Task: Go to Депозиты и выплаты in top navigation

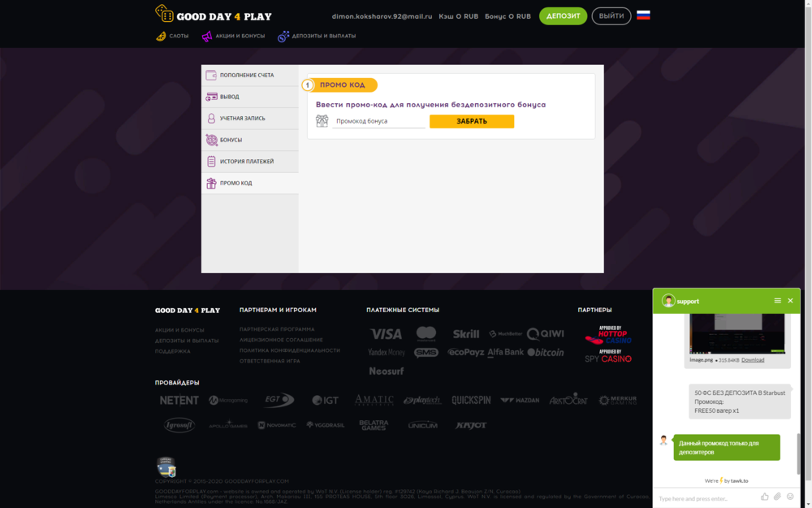Action: pos(324,37)
